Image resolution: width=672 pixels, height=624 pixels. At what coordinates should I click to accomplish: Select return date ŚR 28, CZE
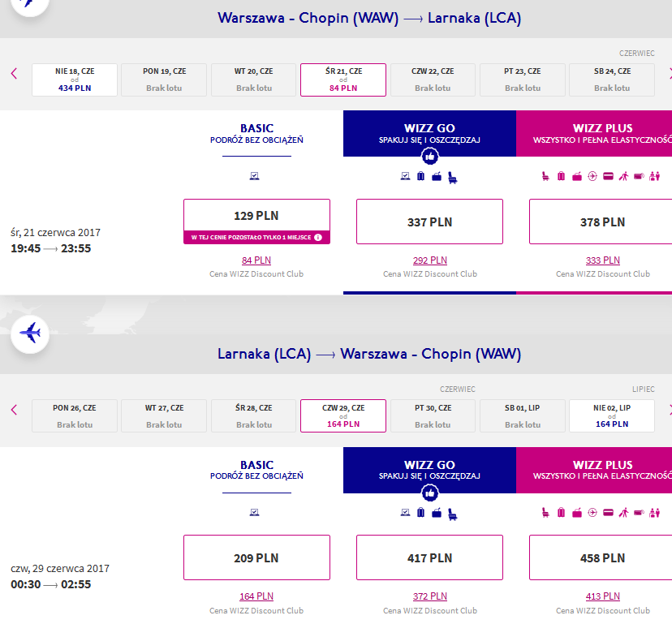[x=254, y=415]
